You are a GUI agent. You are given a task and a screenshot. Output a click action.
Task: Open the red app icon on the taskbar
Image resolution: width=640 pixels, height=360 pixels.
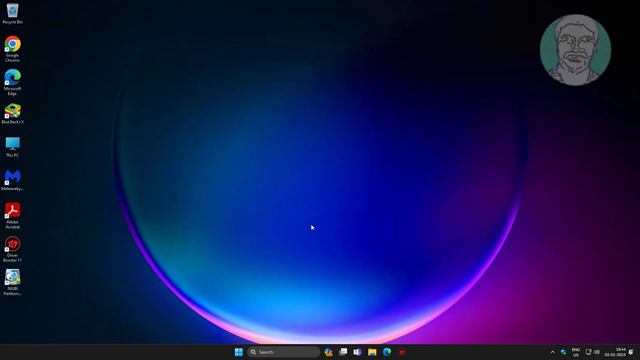click(x=402, y=352)
